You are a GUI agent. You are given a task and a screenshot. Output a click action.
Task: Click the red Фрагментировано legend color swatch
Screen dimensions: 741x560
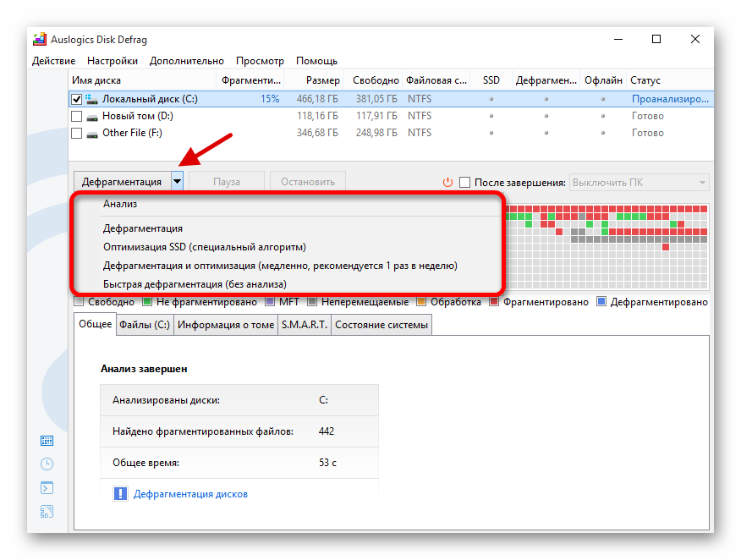[496, 302]
